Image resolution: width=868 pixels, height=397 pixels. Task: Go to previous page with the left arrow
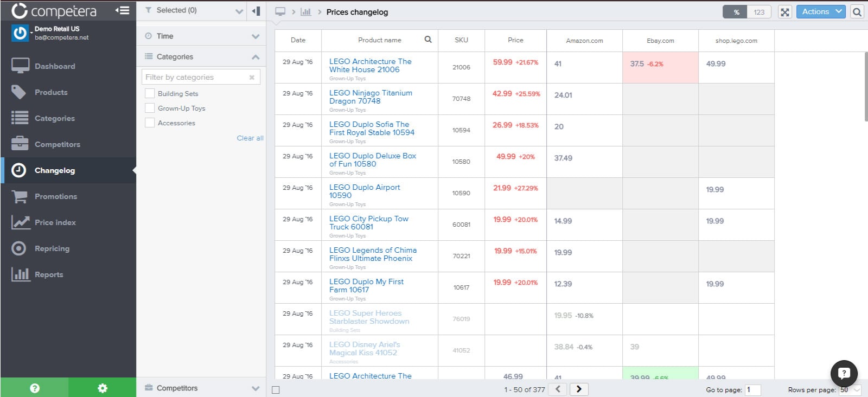(558, 389)
